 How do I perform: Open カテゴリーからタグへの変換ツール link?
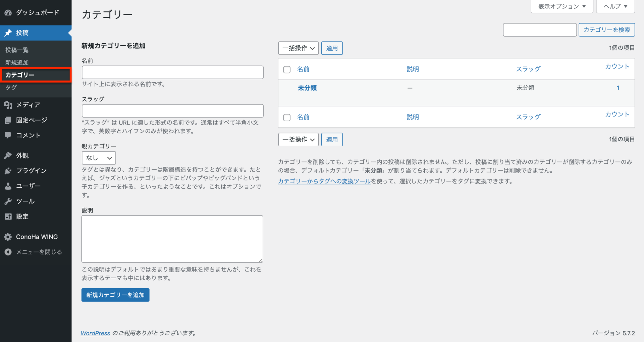(x=324, y=181)
